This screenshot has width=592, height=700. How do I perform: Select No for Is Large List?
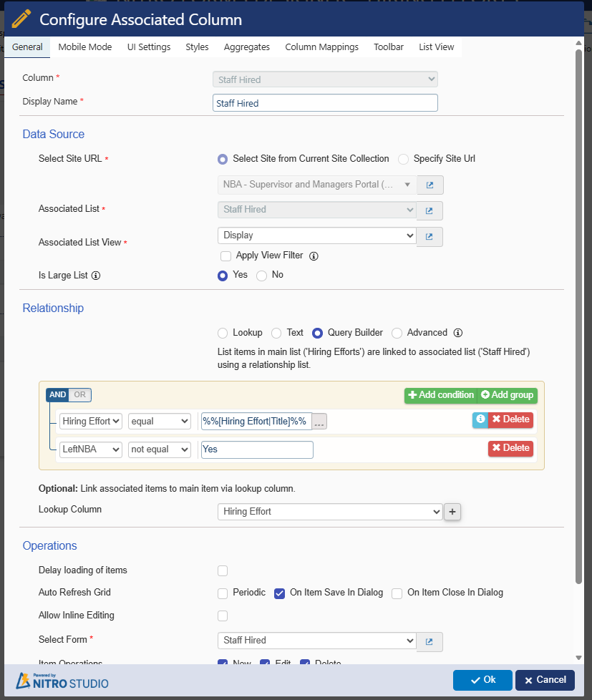click(x=262, y=275)
